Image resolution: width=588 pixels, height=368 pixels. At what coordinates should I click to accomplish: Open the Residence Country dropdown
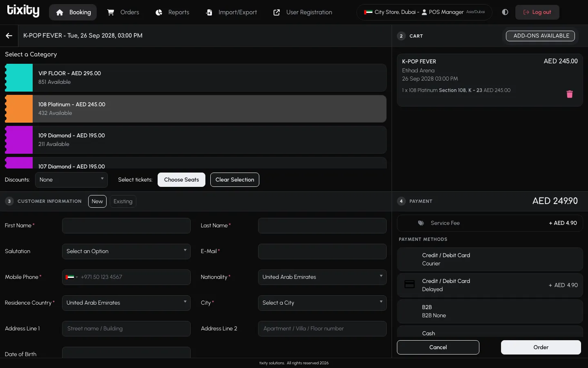(x=126, y=303)
